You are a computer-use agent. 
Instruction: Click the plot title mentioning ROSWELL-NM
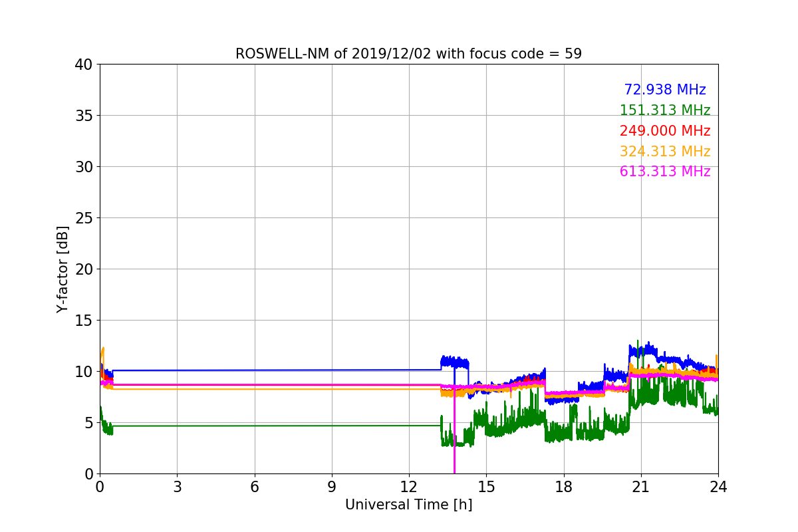point(408,54)
